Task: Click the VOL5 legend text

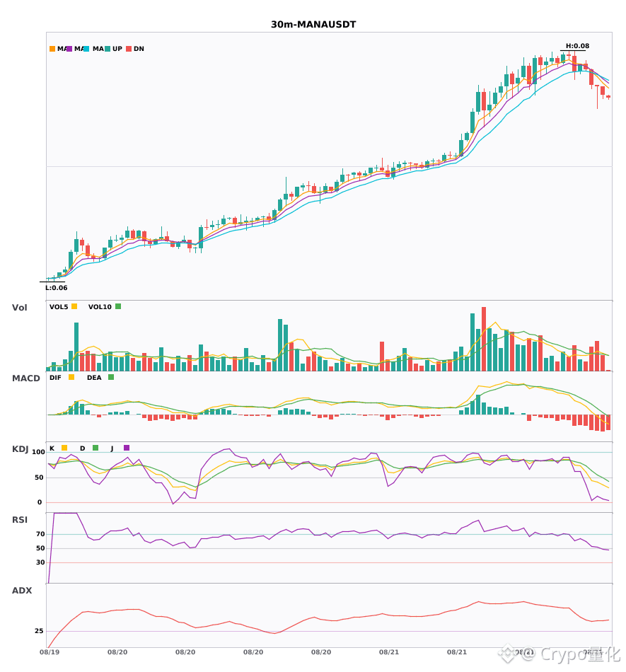Action: [59, 307]
